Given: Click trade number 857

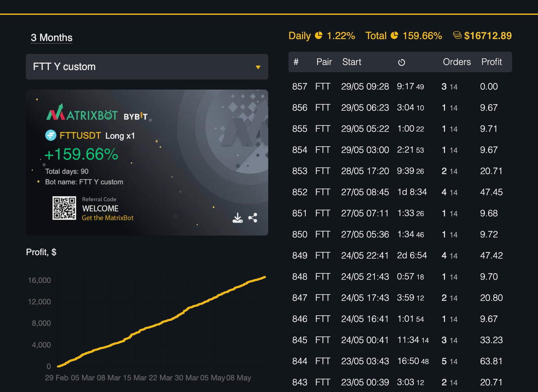Looking at the screenshot, I should [299, 86].
